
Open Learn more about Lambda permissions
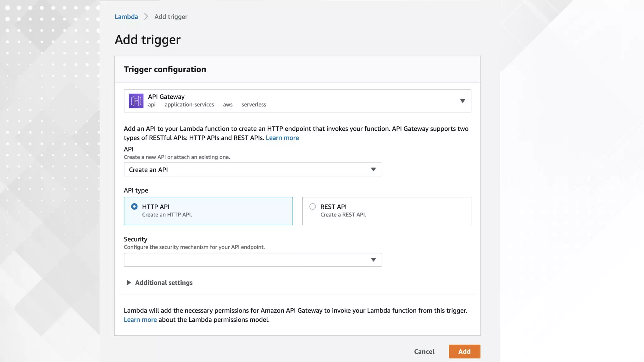(140, 320)
